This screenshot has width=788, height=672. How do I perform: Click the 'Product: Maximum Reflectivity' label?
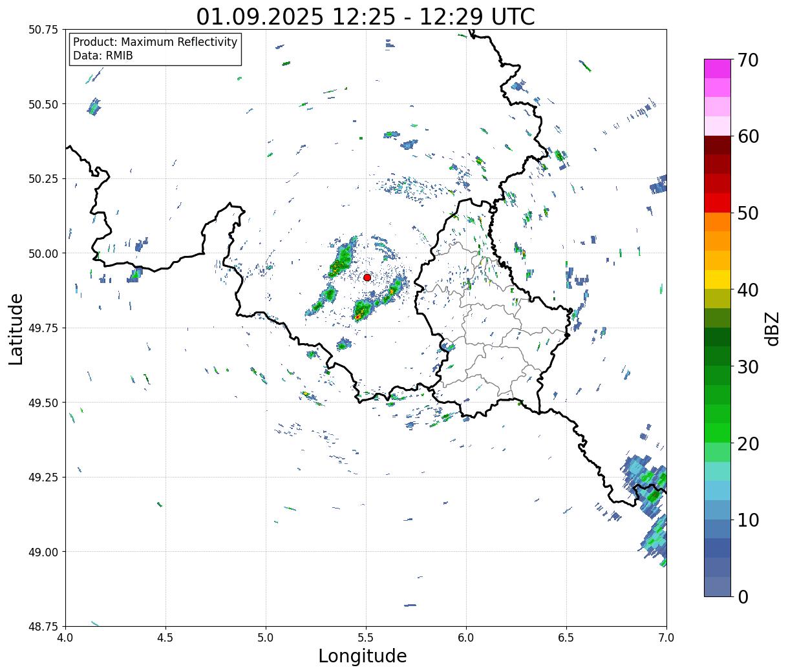click(x=155, y=42)
